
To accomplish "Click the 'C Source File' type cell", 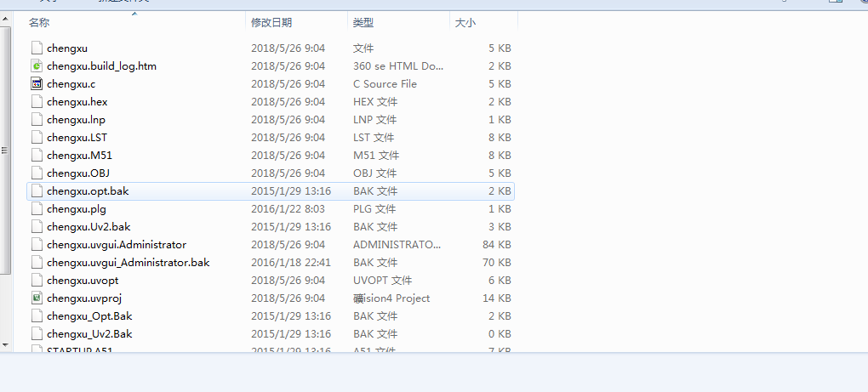I will pos(385,84).
